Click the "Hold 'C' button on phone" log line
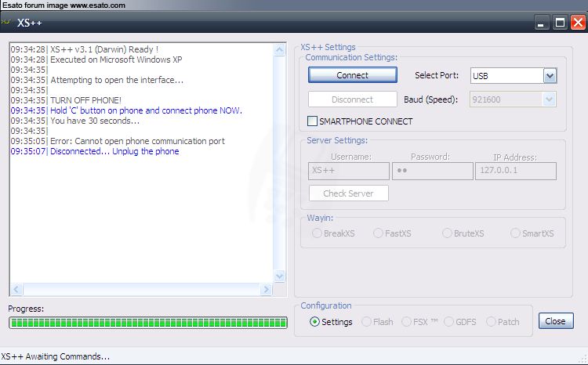Screen dimensions: 588x365 coord(147,110)
